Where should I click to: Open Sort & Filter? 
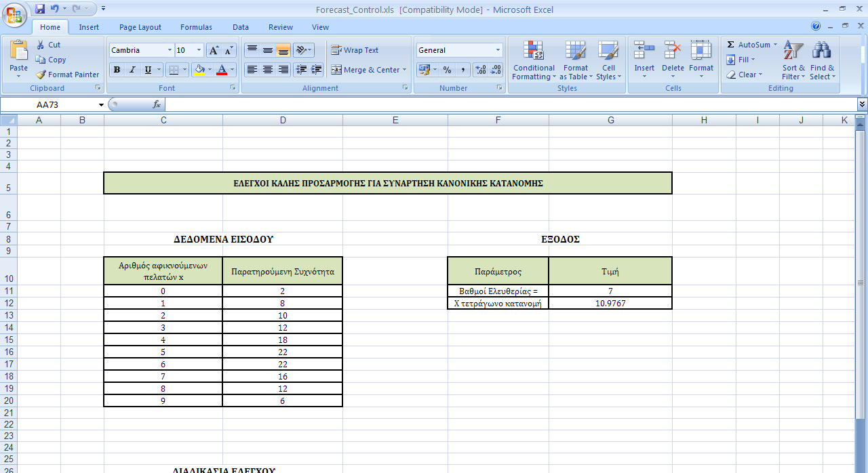[793, 60]
